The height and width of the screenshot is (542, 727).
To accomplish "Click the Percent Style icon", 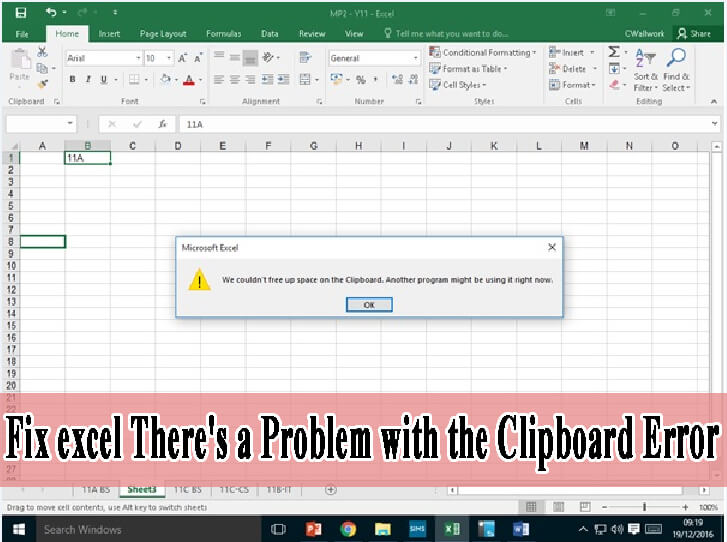I will tap(361, 80).
